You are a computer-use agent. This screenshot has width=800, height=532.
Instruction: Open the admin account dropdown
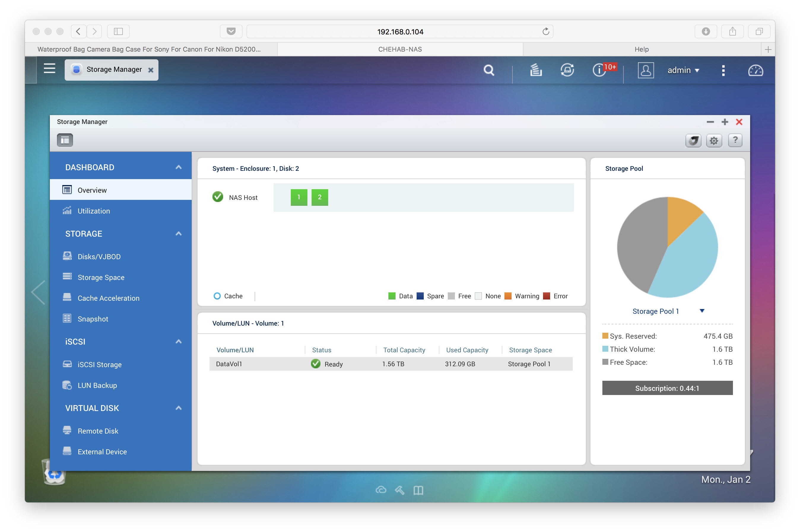coord(683,70)
